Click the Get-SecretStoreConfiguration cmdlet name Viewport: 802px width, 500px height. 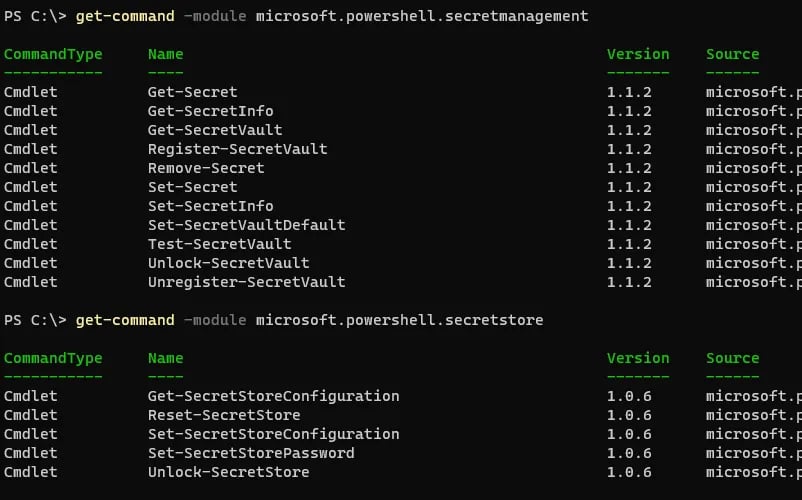[273, 396]
